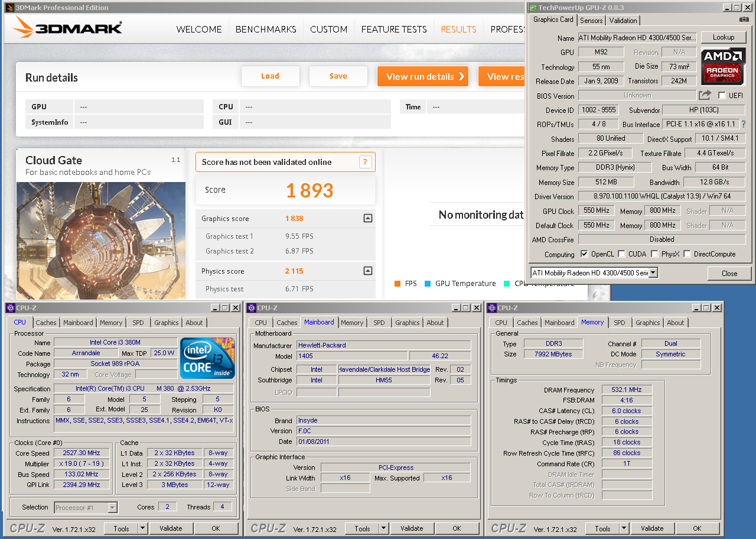The image size is (756, 539).
Task: Check the PhysX checkbox
Action: pos(654,254)
